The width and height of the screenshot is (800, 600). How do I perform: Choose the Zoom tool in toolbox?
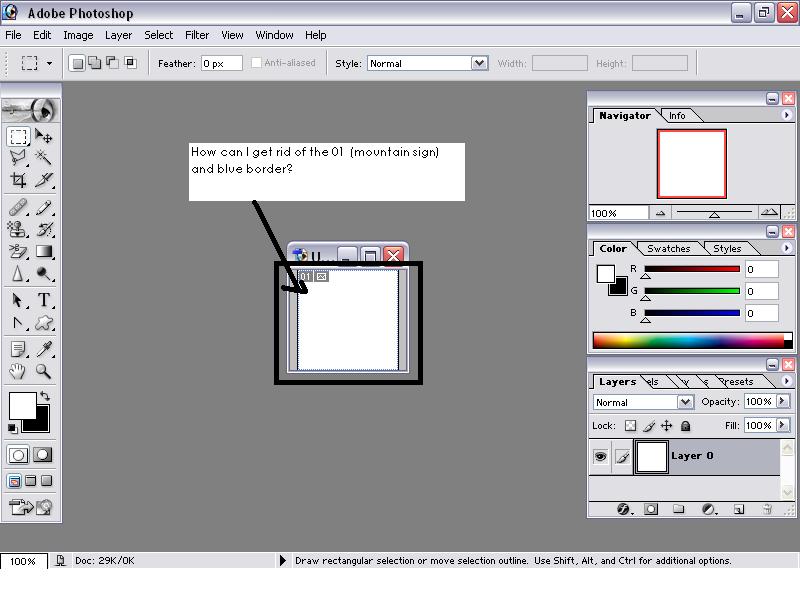(44, 371)
